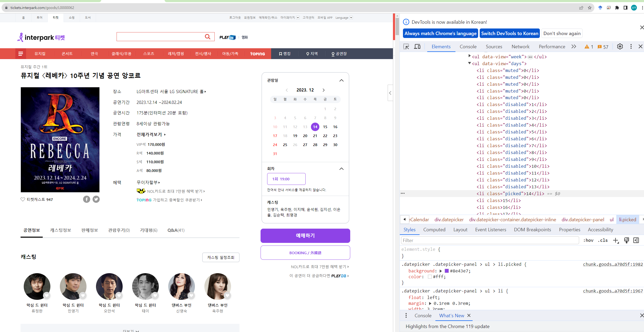644x332 pixels.
Task: Click the styles Filter input
Action: click(x=490, y=240)
